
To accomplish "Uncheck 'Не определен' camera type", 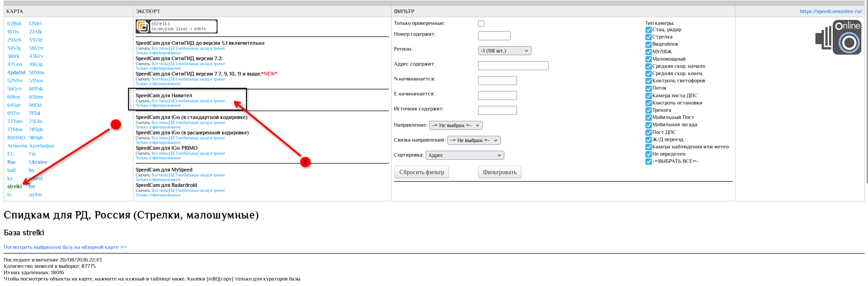I will pos(649,154).
